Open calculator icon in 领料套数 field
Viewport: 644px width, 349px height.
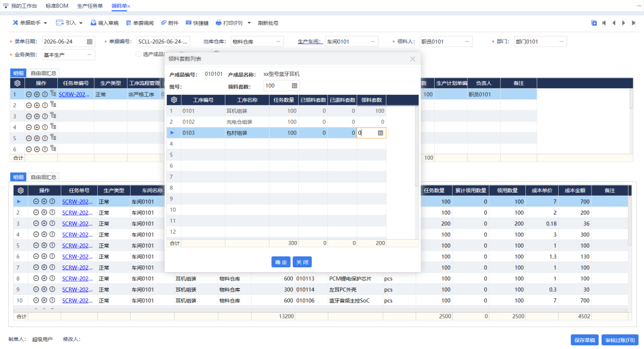click(x=295, y=85)
